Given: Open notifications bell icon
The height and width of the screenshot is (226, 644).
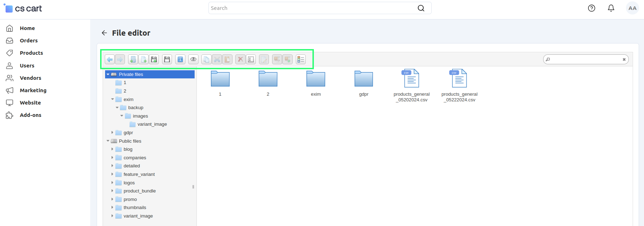Looking at the screenshot, I should (x=611, y=8).
